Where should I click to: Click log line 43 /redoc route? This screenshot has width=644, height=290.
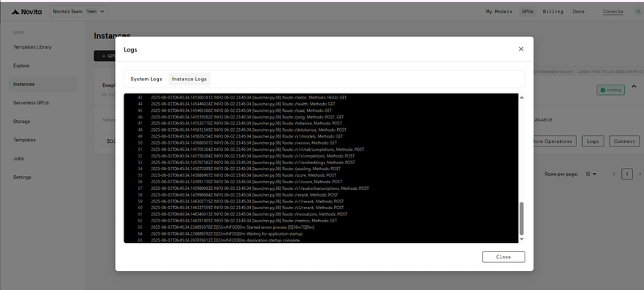tap(249, 97)
